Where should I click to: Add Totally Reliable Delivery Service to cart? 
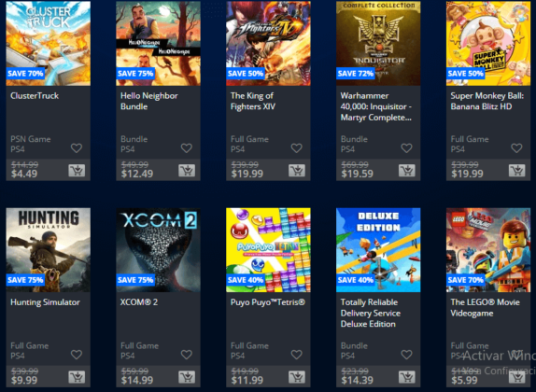pyautogui.click(x=407, y=377)
